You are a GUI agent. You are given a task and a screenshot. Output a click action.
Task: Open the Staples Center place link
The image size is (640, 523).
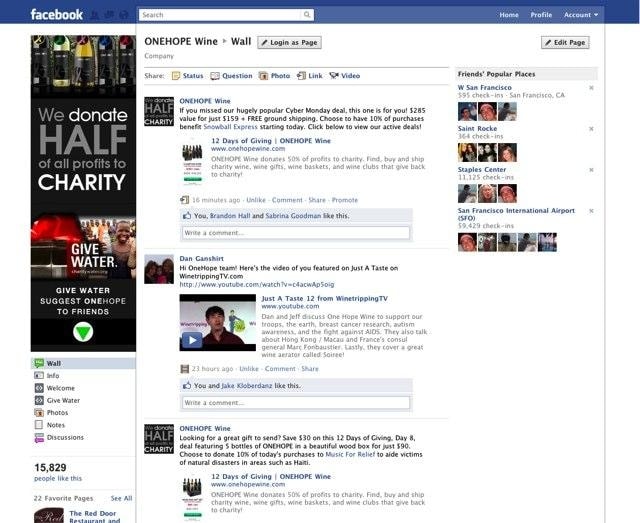(x=482, y=169)
